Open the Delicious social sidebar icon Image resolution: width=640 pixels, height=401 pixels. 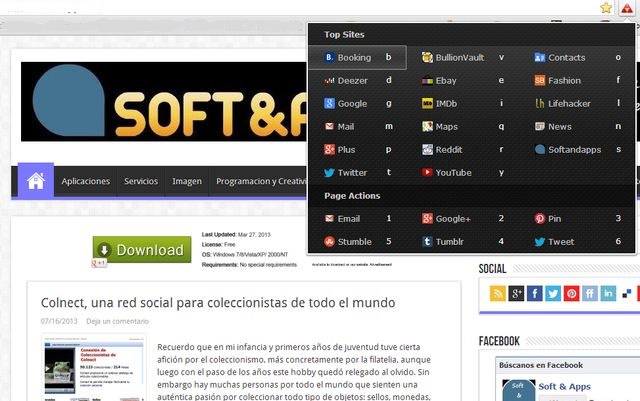click(627, 293)
